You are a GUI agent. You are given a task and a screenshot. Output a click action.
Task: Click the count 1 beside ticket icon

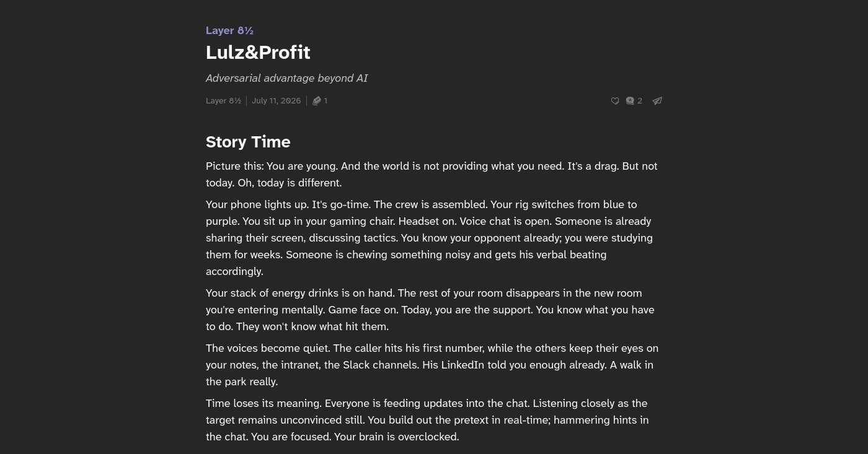[325, 101]
